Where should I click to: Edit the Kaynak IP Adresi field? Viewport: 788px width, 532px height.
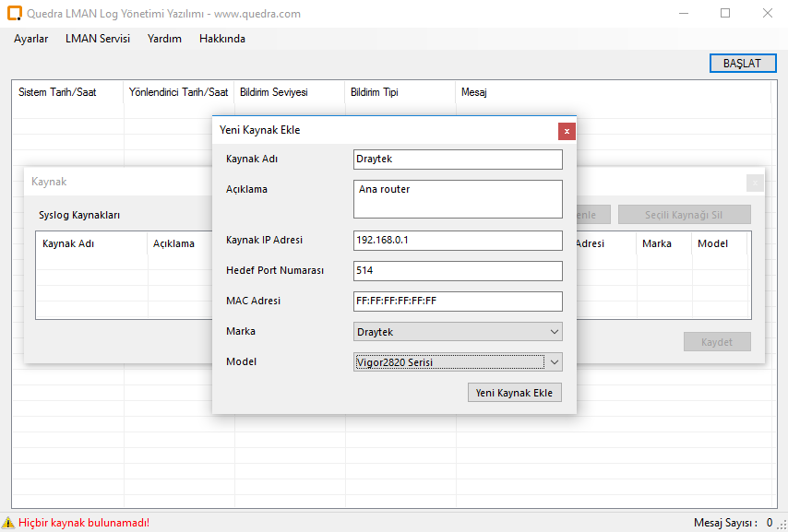click(457, 241)
